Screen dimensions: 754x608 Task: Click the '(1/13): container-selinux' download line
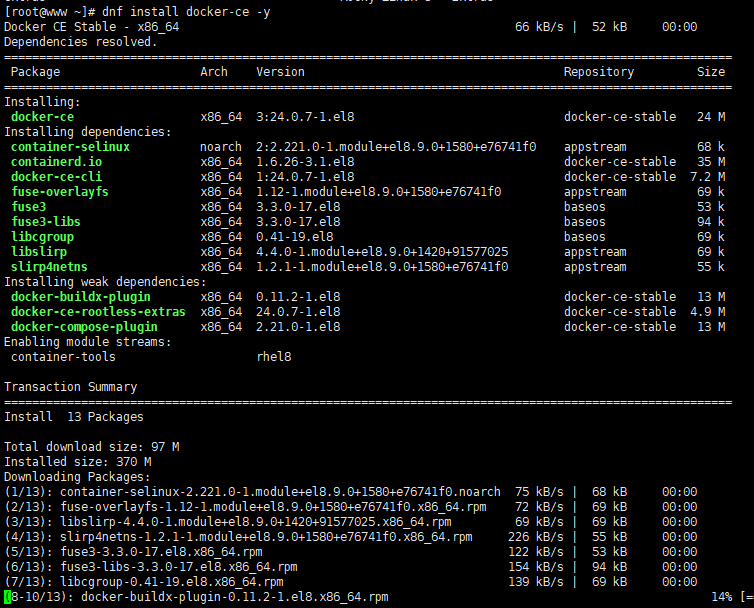351,492
